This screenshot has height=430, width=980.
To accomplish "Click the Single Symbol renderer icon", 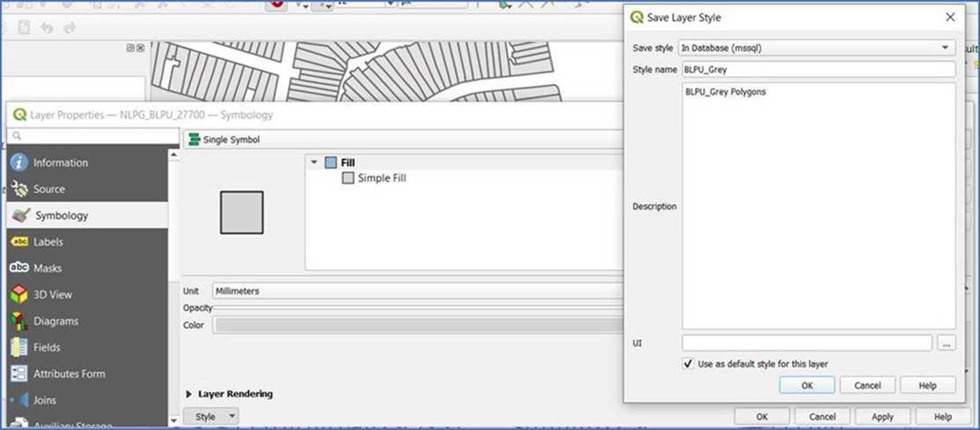I will pyautogui.click(x=194, y=140).
